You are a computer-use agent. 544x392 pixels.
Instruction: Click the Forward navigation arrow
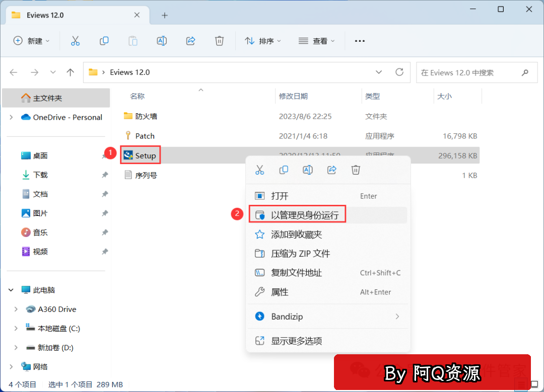point(34,72)
